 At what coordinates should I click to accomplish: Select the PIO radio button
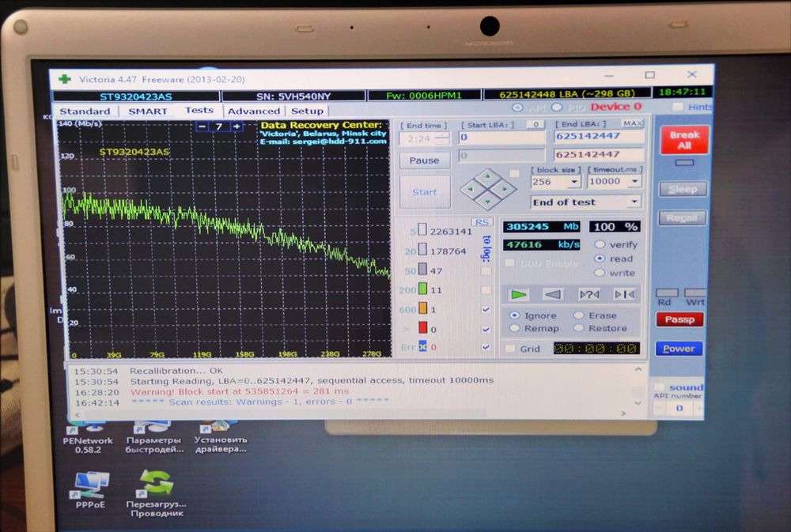(x=556, y=108)
